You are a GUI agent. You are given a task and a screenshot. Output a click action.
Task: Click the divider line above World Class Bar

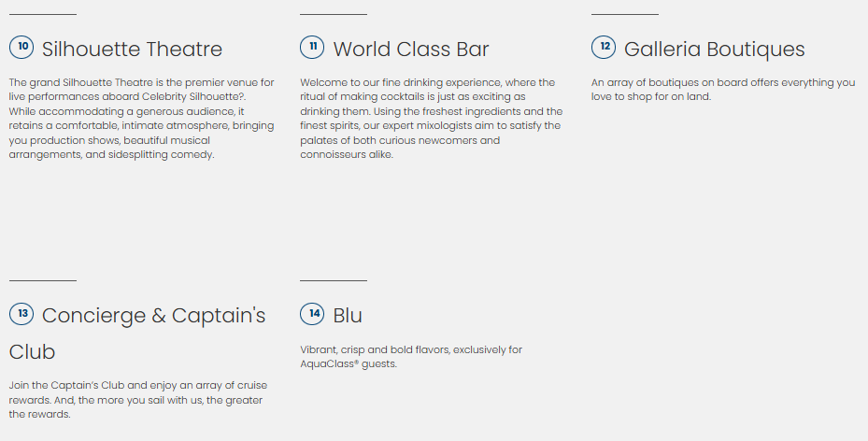334,15
